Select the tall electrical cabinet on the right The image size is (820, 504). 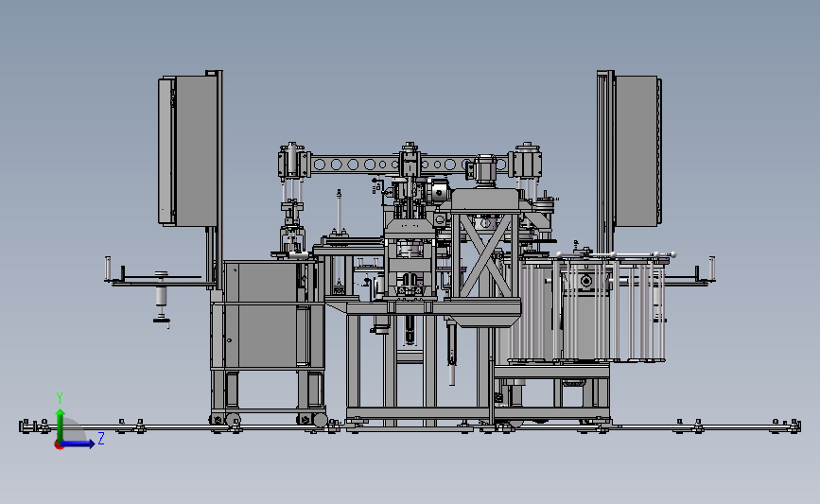[638, 151]
